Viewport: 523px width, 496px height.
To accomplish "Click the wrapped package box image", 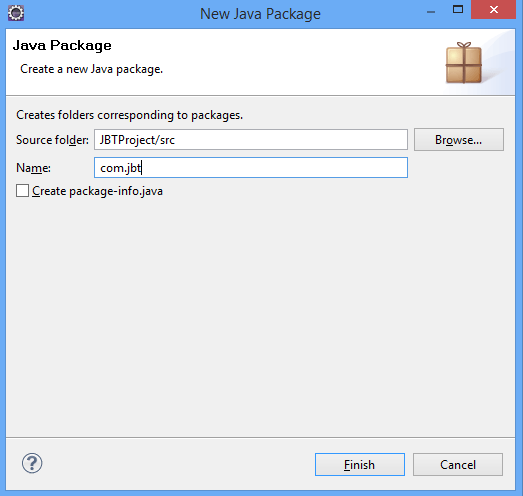I will pos(464,62).
